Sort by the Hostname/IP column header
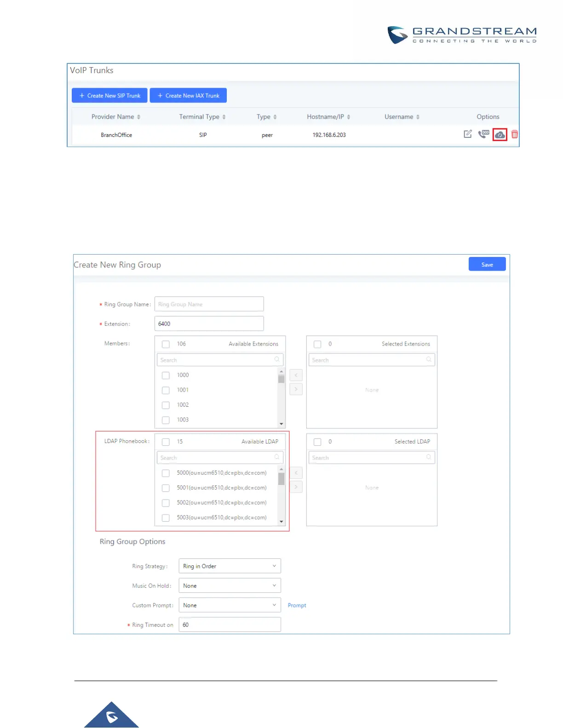This screenshot has height=728, width=563. point(328,117)
